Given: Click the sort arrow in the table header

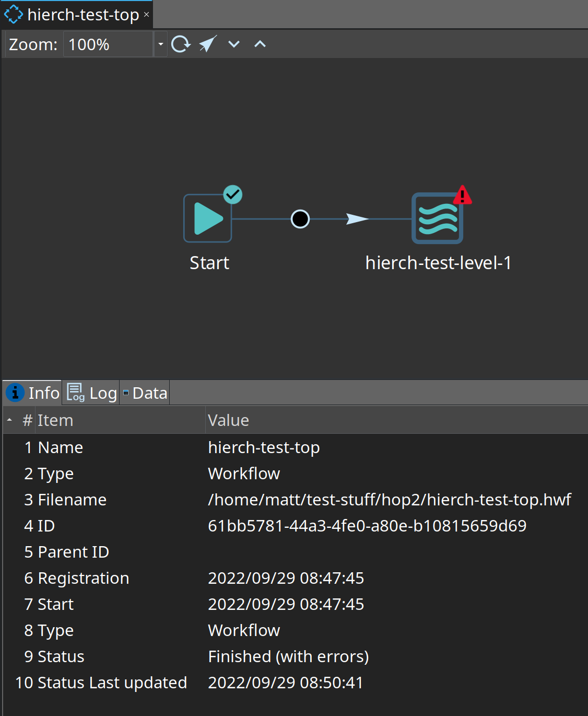Looking at the screenshot, I should coord(9,420).
